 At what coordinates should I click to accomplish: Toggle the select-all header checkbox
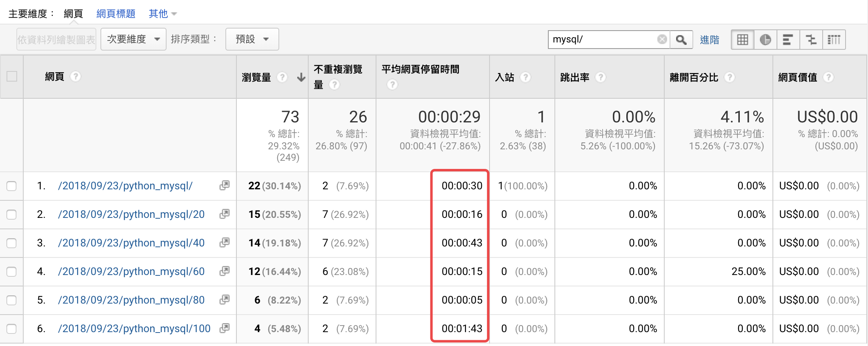tap(12, 76)
